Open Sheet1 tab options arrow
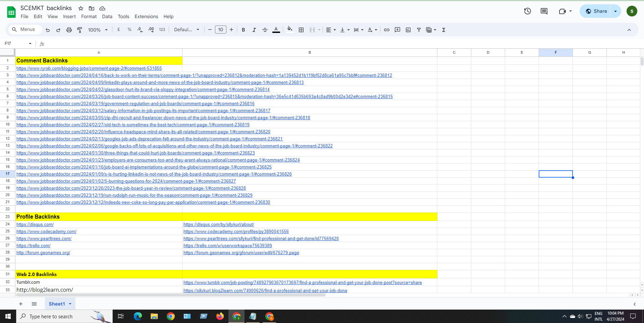This screenshot has height=323, width=644. [x=70, y=304]
